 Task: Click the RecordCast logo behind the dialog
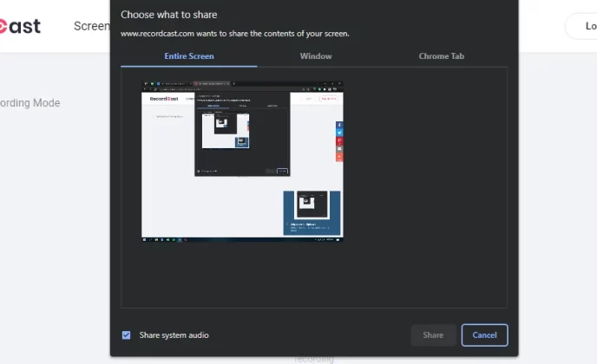(20, 26)
